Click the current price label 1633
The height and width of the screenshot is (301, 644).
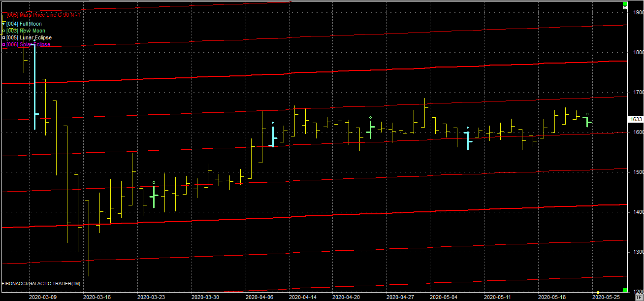click(636, 119)
